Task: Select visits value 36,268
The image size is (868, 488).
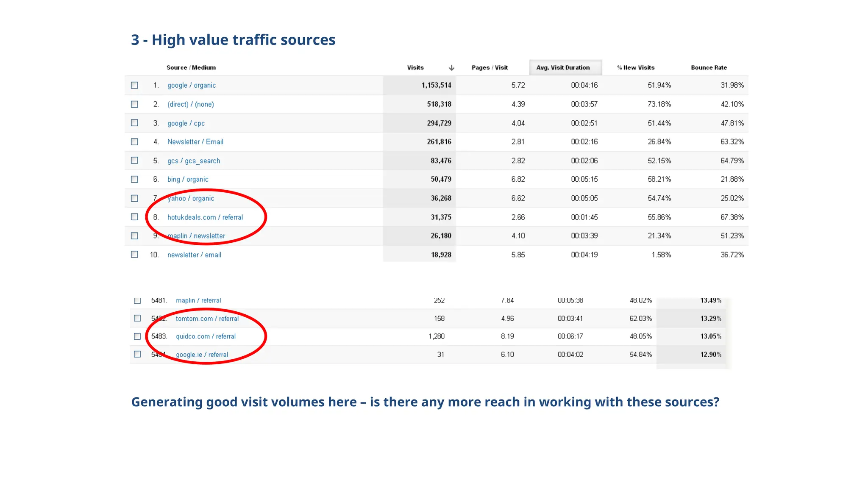Action: point(441,198)
